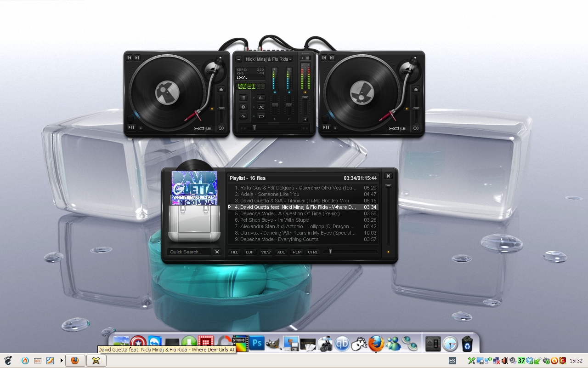Start Firefox from the dock
This screenshot has width=588, height=368.
tap(376, 343)
